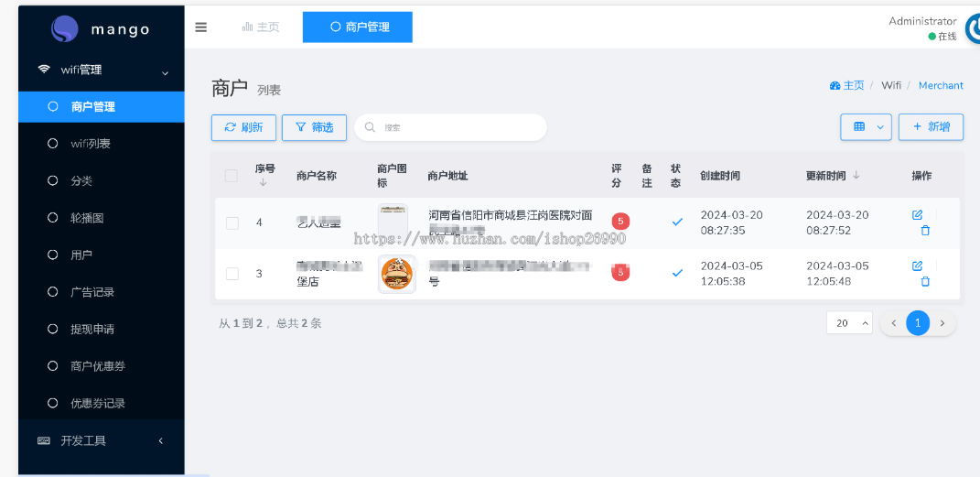Image resolution: width=980 pixels, height=477 pixels.
Task: Expand the 开发工具 menu chevron
Action: click(x=161, y=441)
